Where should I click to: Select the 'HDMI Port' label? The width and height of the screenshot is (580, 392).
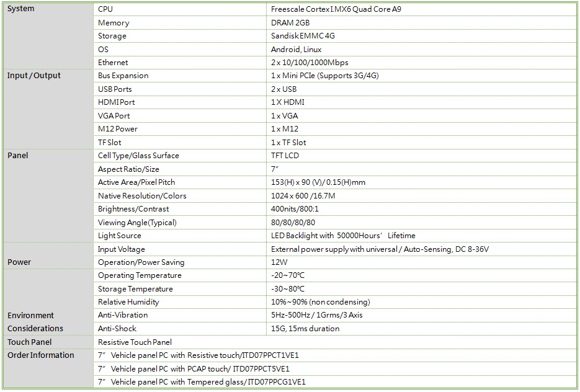116,102
